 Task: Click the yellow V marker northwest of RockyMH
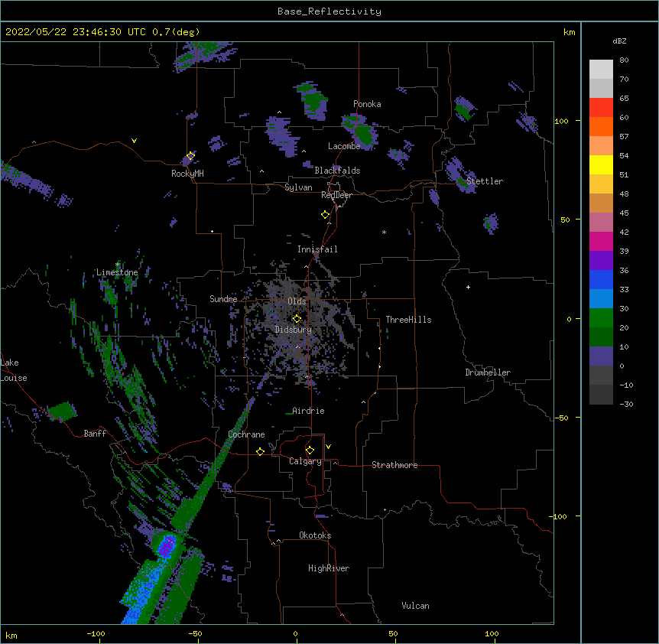tap(134, 141)
